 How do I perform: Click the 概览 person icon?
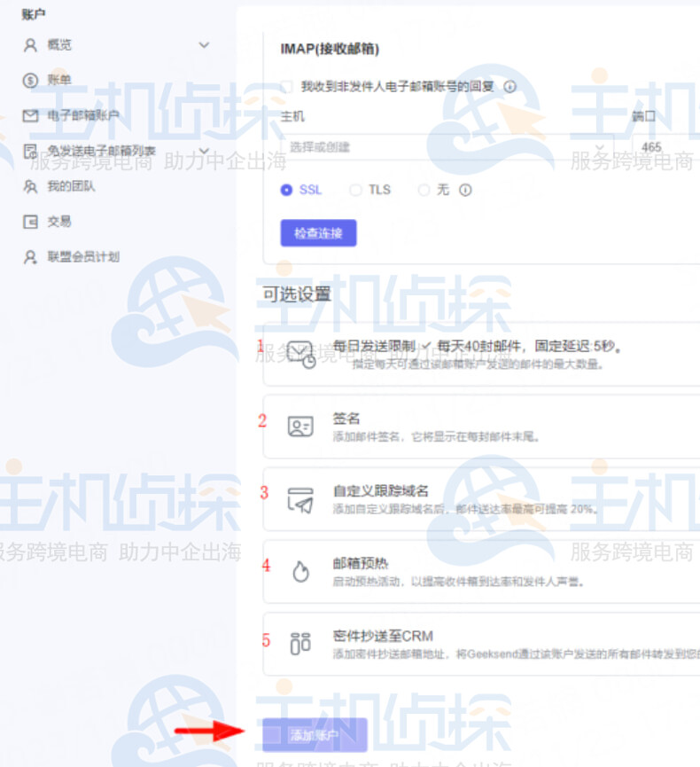click(x=30, y=45)
